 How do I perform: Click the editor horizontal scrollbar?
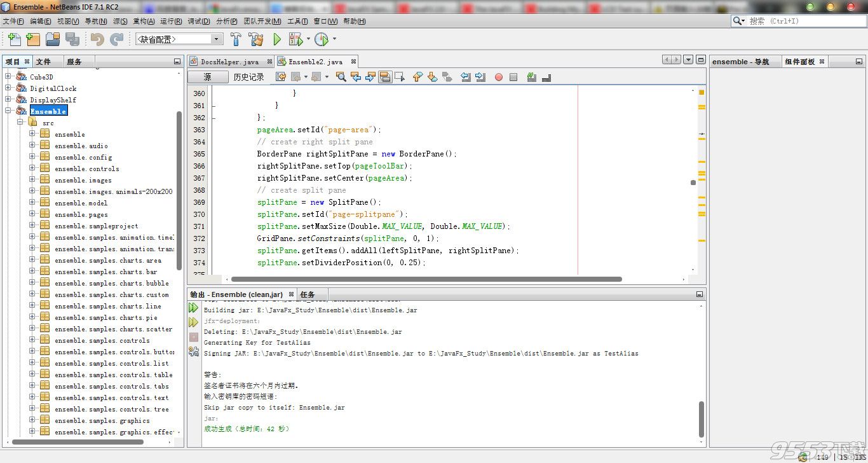(426, 279)
